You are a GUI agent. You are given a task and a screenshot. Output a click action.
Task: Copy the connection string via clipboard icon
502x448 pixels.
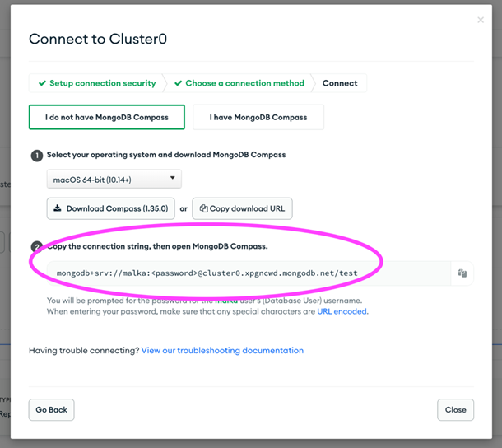pyautogui.click(x=462, y=273)
